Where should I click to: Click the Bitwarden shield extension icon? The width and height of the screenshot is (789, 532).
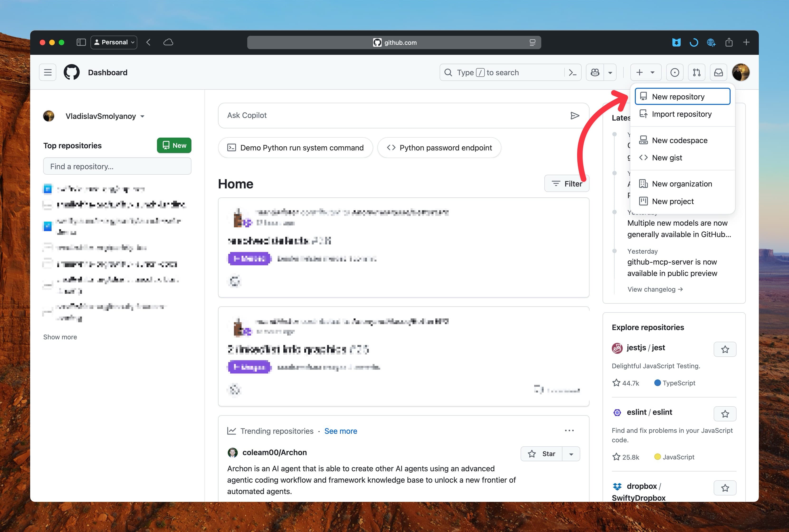point(676,42)
